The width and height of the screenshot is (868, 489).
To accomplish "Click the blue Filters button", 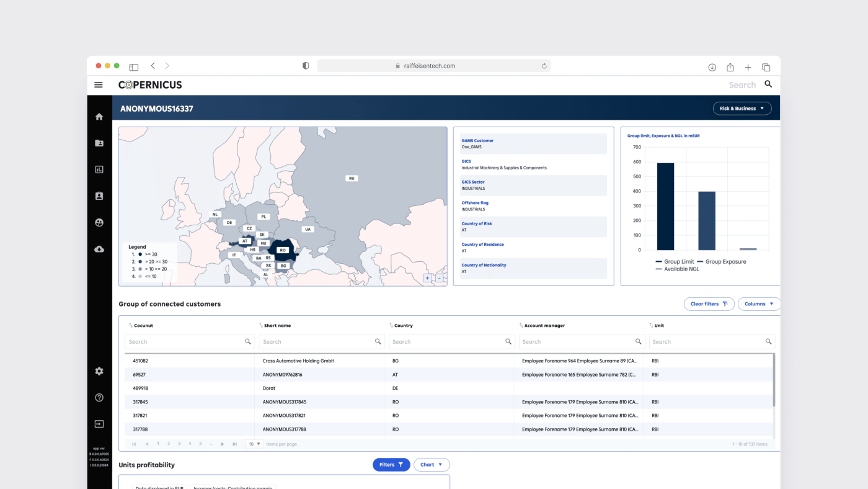I will tap(391, 465).
